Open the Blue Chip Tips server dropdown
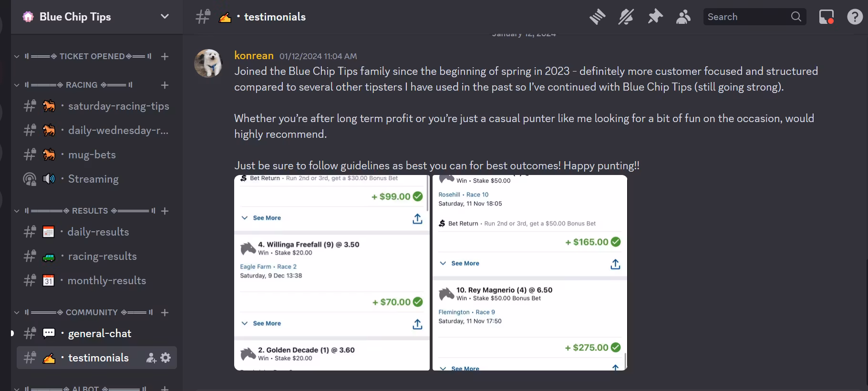This screenshot has height=391, width=868. click(x=165, y=17)
